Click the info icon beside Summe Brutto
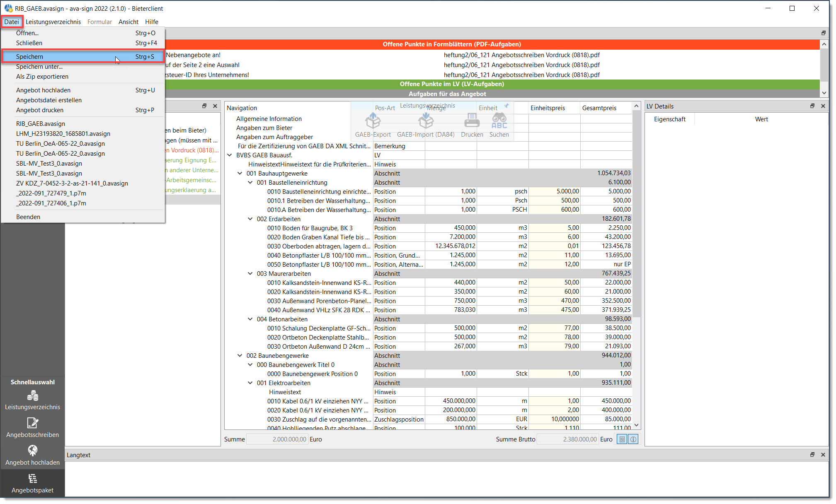 click(633, 439)
